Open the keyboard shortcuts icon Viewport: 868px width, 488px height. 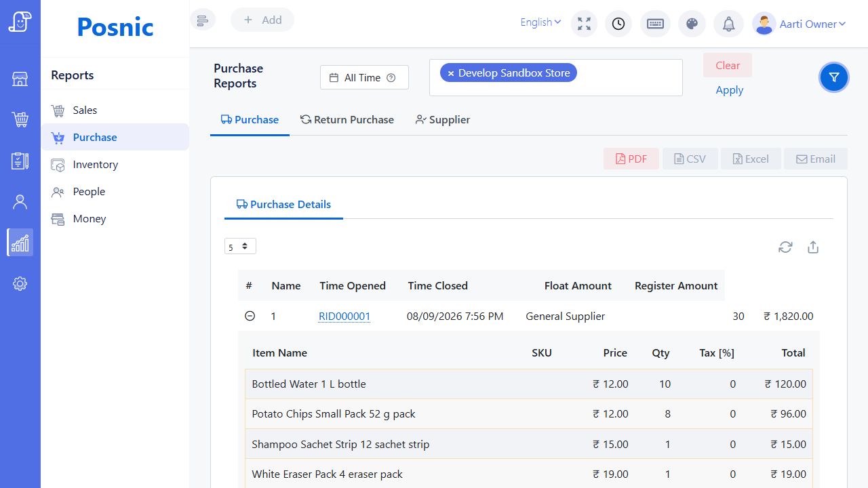coord(655,24)
